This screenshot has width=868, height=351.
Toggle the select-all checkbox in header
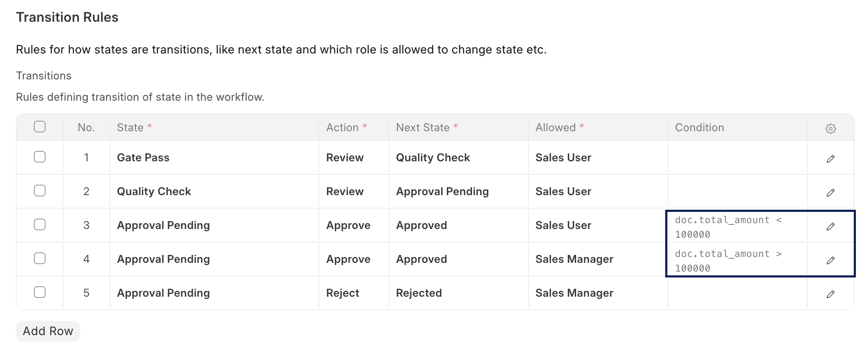(x=40, y=127)
